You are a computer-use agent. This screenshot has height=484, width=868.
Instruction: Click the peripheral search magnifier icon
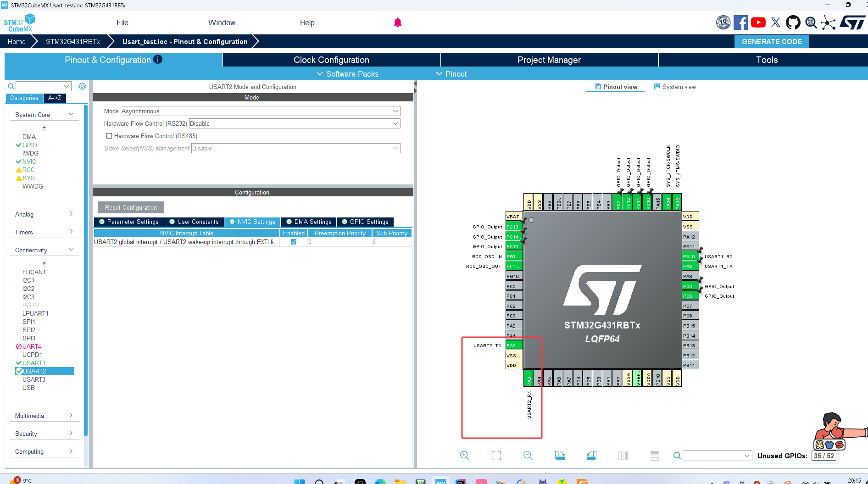11,86
